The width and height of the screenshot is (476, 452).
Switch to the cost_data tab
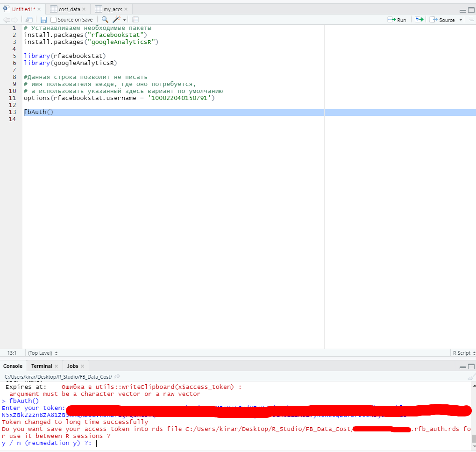69,9
